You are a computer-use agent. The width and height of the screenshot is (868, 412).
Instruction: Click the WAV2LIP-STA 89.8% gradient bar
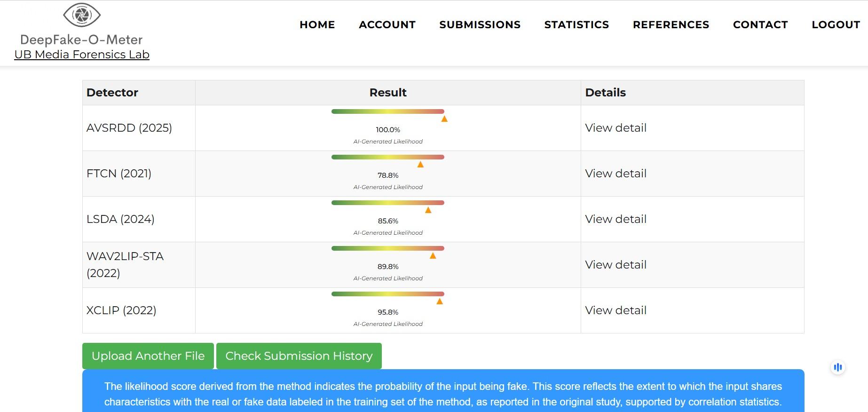coord(387,248)
